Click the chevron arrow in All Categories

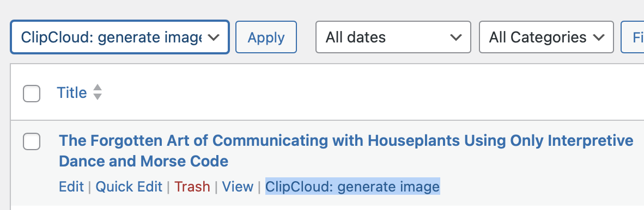(x=599, y=38)
